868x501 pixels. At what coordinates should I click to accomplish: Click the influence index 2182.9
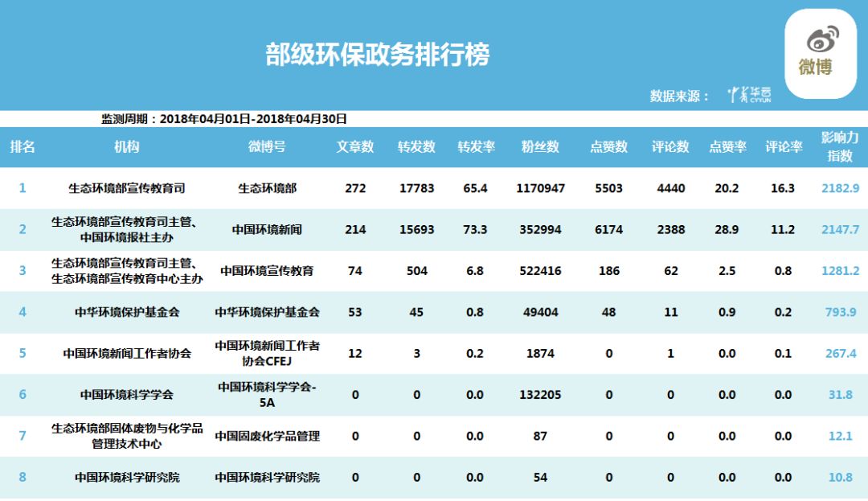click(x=841, y=188)
